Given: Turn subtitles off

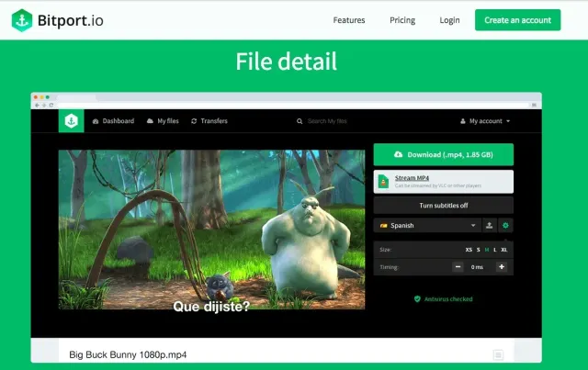Looking at the screenshot, I should pyautogui.click(x=443, y=206).
